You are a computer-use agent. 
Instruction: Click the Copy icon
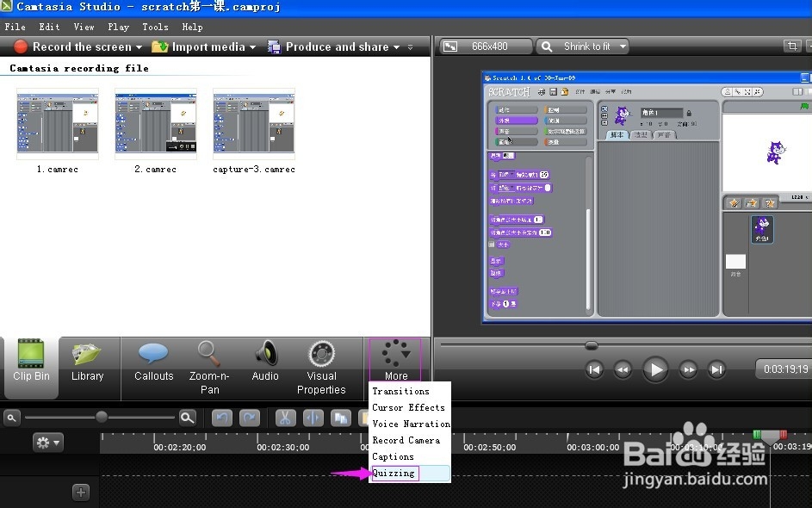click(x=341, y=418)
